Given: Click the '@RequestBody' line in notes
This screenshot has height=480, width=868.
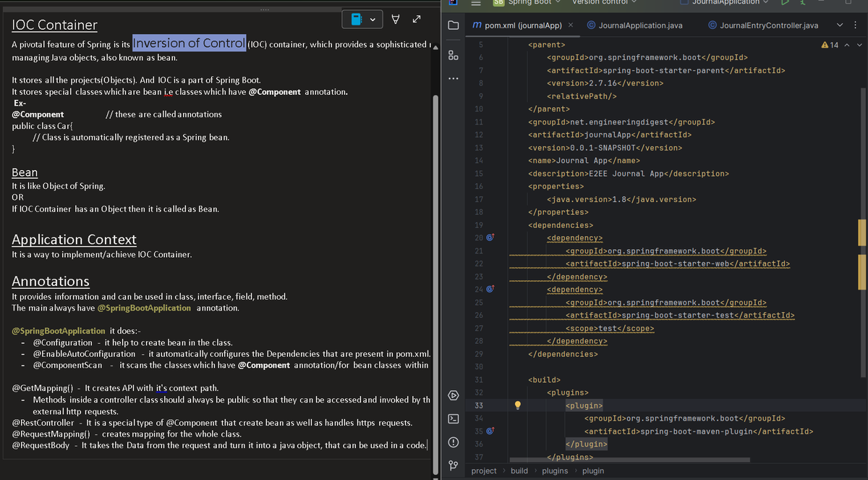Looking at the screenshot, I should click(219, 445).
